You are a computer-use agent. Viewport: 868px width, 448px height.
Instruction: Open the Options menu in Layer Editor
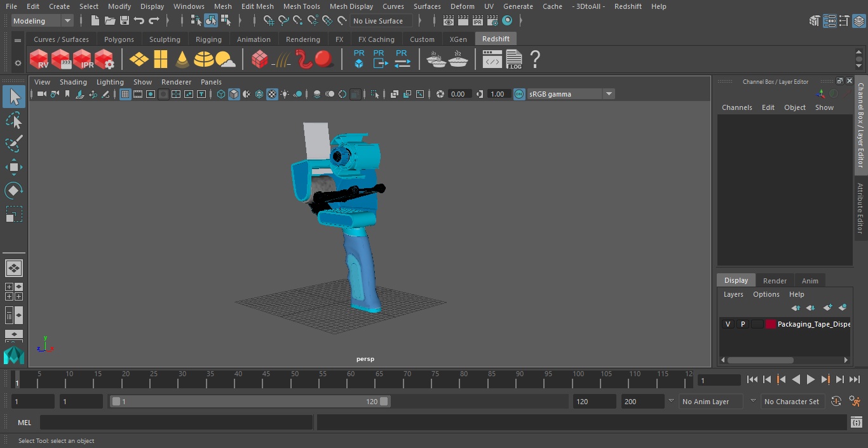766,294
